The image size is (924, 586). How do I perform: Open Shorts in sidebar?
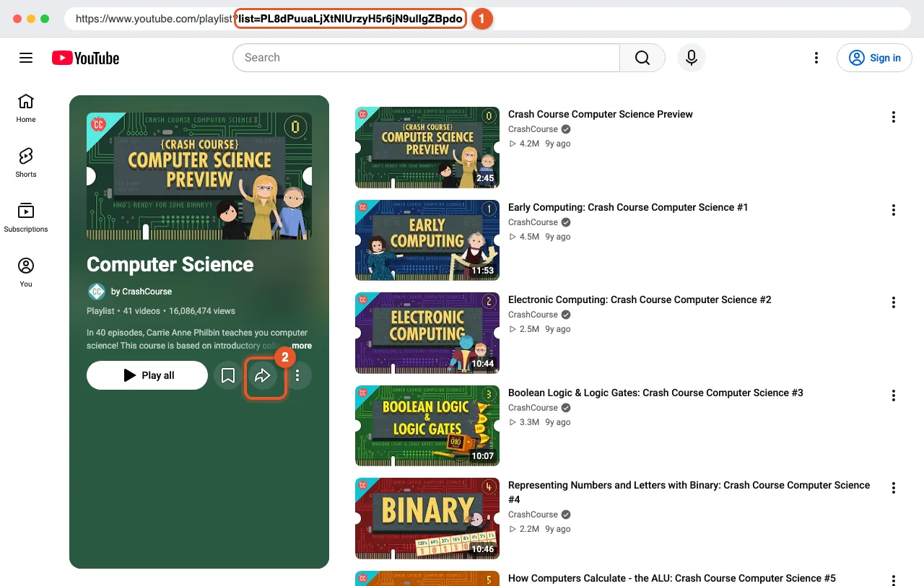click(26, 162)
